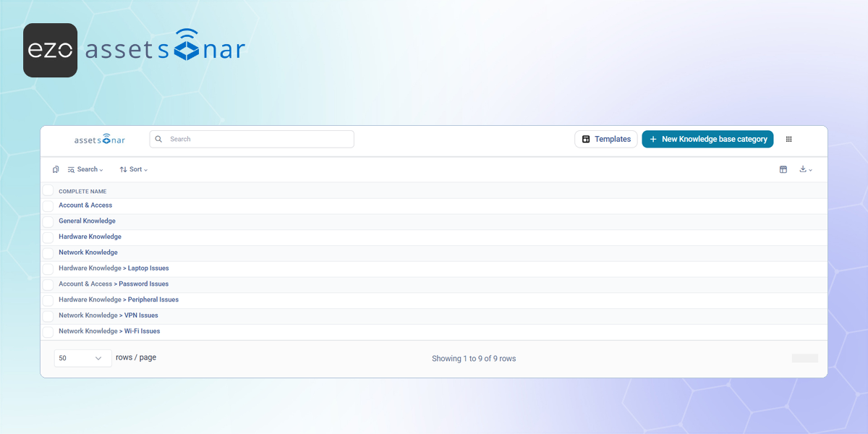Click the bookmark icon left of Search filter
This screenshot has width=868, height=434.
(56, 169)
